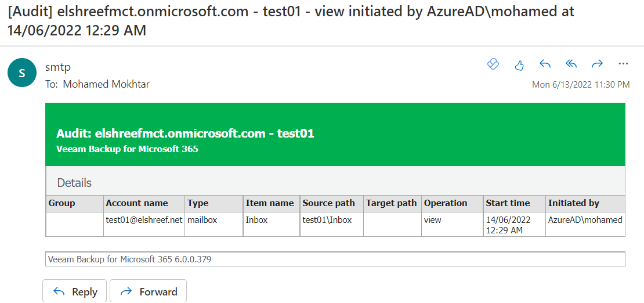Click the Reply button below message
The height and width of the screenshot is (303, 644).
click(x=75, y=291)
